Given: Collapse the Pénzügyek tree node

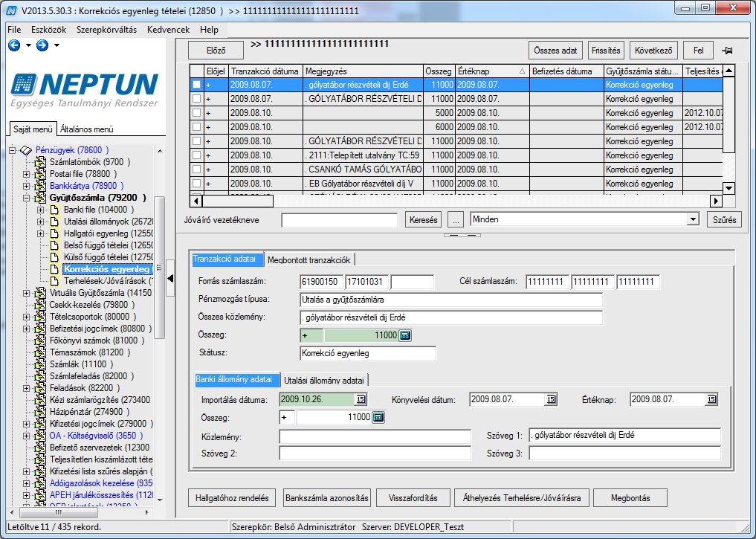Looking at the screenshot, I should point(13,150).
